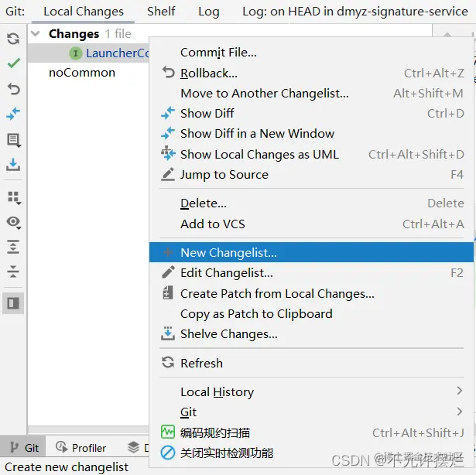The image size is (476, 475).
Task: Open the Group By icon in toolbar
Action: click(13, 196)
